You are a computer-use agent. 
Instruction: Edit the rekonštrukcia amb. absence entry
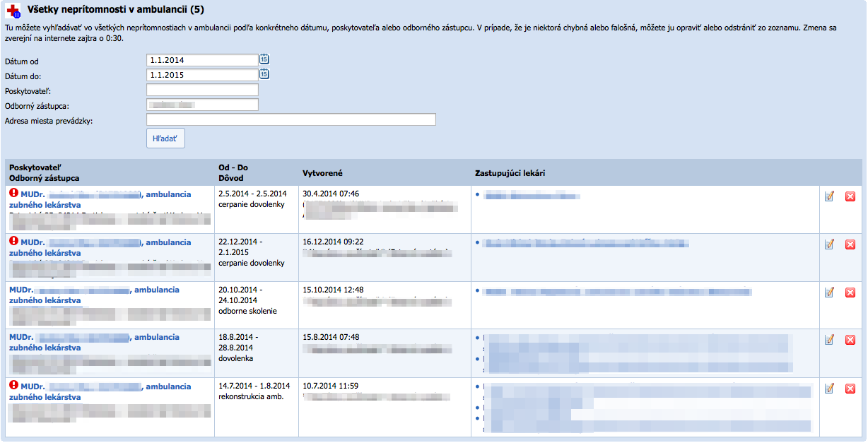(x=829, y=388)
